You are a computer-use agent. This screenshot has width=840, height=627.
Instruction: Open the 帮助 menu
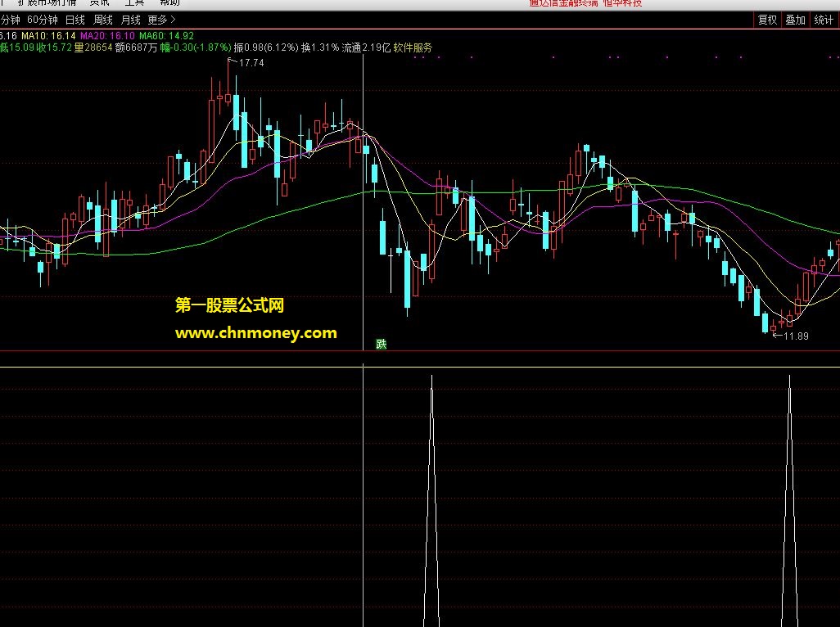169,2
